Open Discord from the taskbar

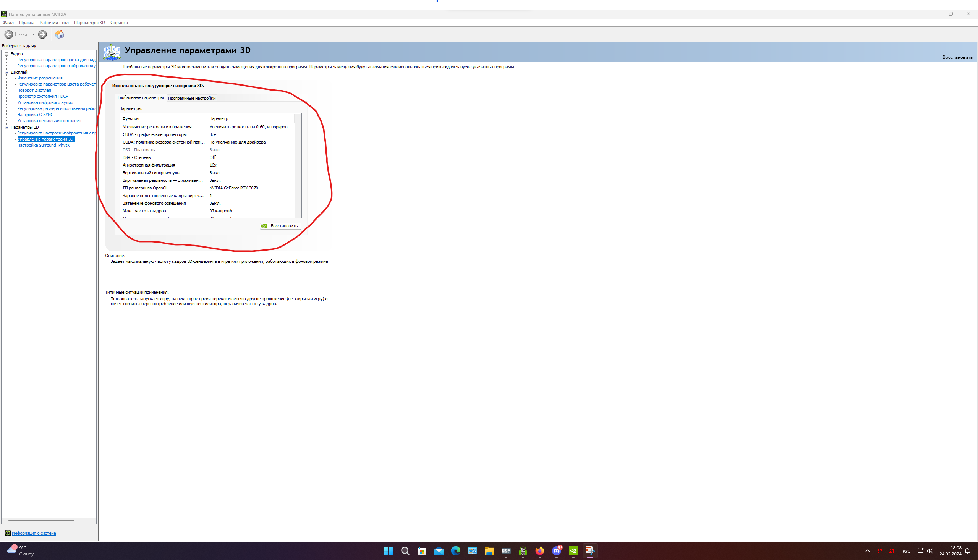[556, 551]
